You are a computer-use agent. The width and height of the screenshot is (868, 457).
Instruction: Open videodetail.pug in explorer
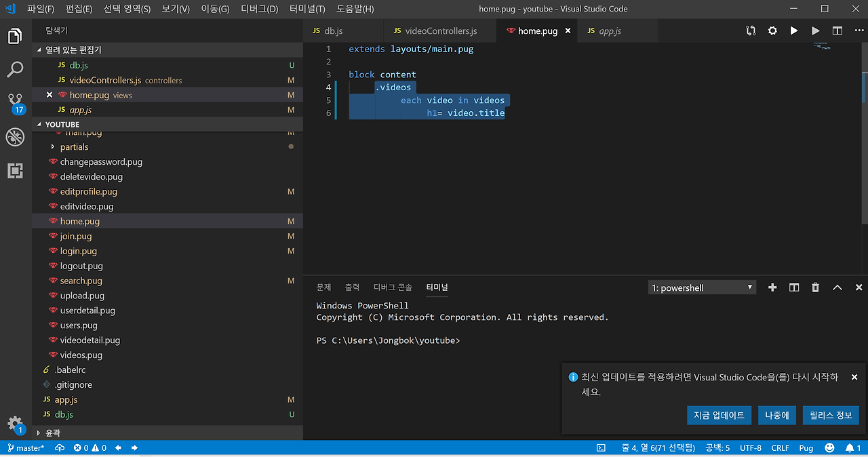click(x=167, y=340)
